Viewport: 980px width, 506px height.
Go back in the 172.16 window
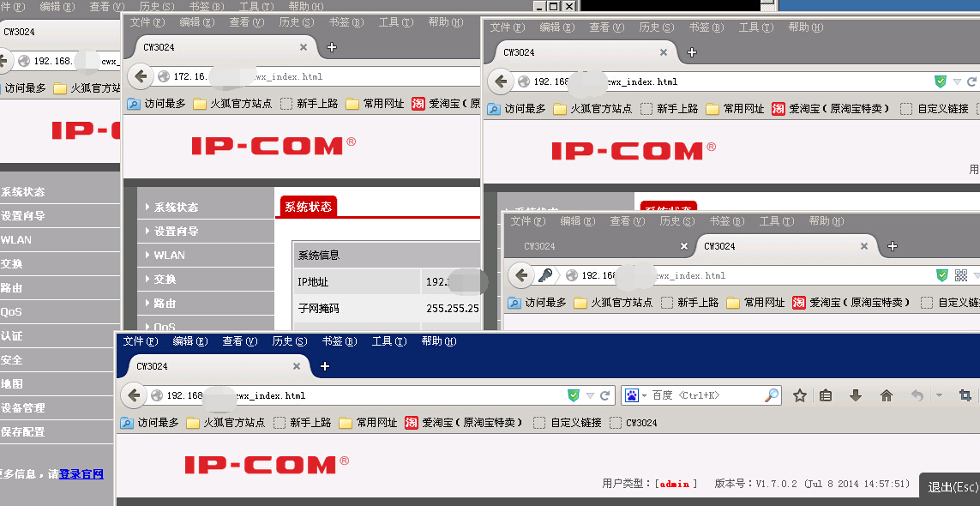coord(141,76)
